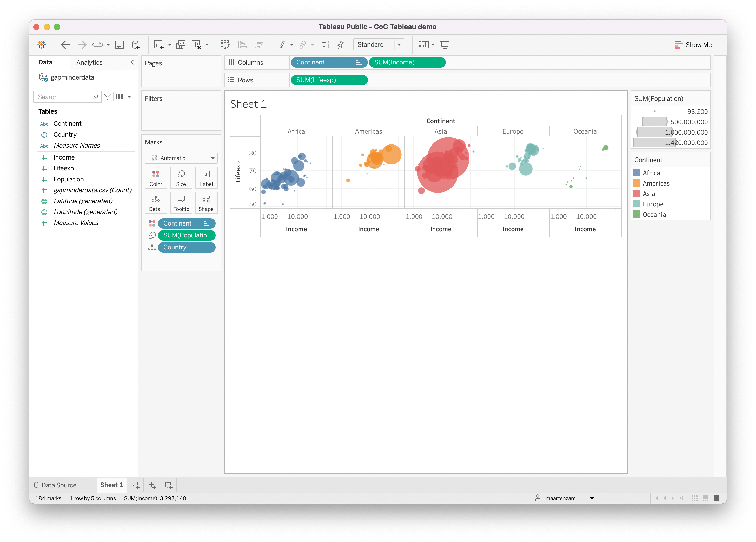756x542 pixels.
Task: Open the Label mark card
Action: [x=206, y=178]
